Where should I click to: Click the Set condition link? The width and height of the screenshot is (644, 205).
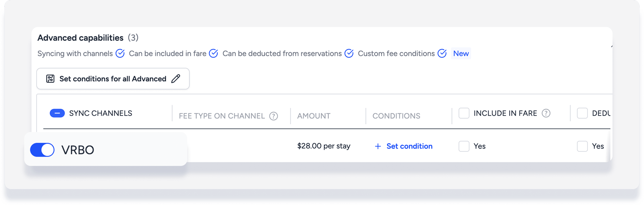pos(409,146)
